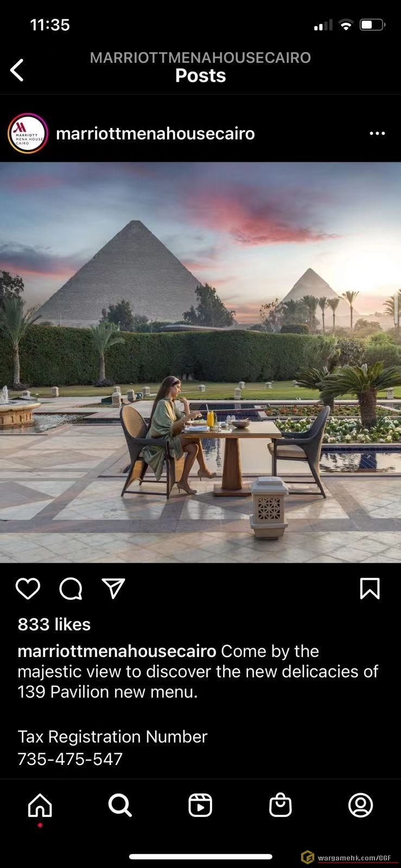Tap the battery status icon
The width and height of the screenshot is (401, 868).
click(x=373, y=25)
